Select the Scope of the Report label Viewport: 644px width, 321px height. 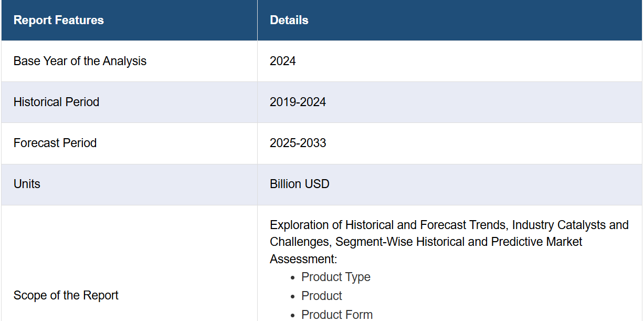pyautogui.click(x=66, y=295)
